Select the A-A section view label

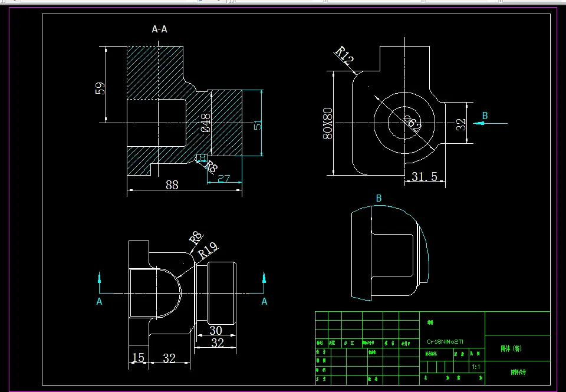(x=160, y=29)
